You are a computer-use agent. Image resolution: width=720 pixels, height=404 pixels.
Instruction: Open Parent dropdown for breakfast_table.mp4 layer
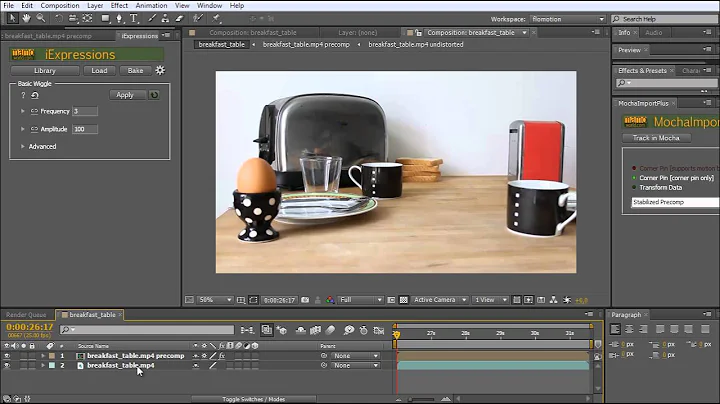[356, 365]
